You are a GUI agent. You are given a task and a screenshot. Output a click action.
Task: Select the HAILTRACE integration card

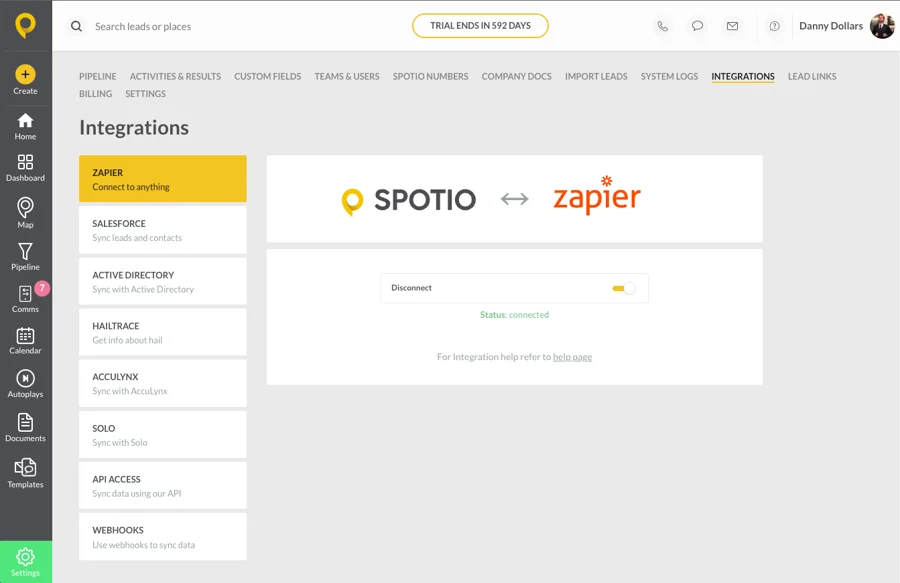(163, 332)
